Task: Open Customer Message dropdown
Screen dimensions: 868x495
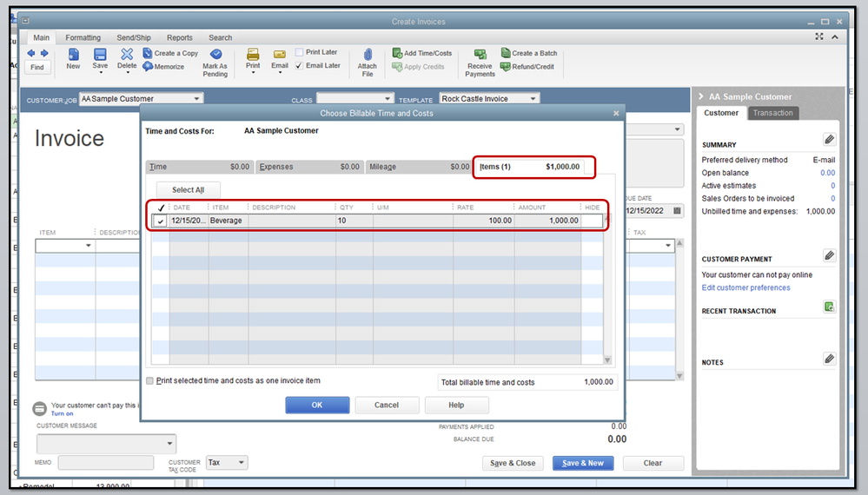Action: [169, 444]
